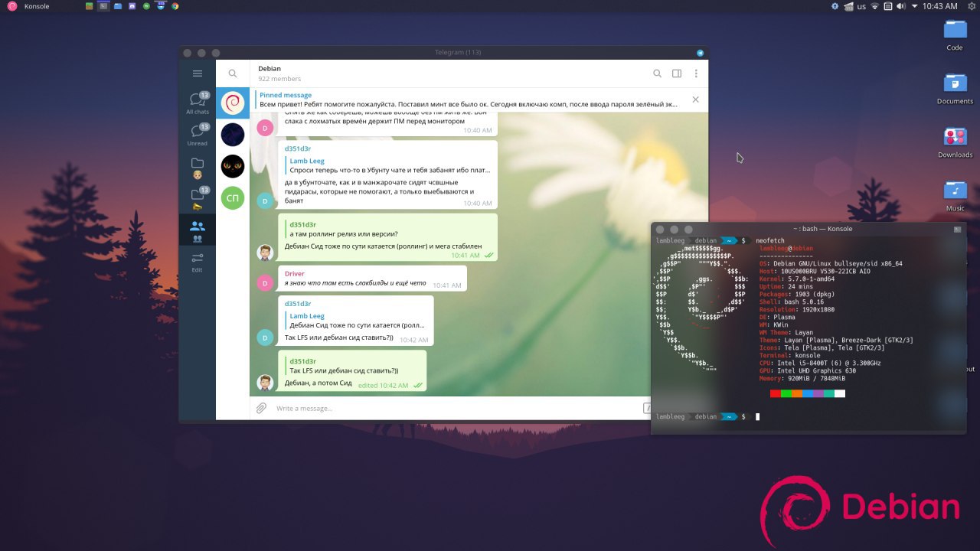This screenshot has width=980, height=551.
Task: Open the Minecraft-style block app in task manager
Action: [x=90, y=6]
